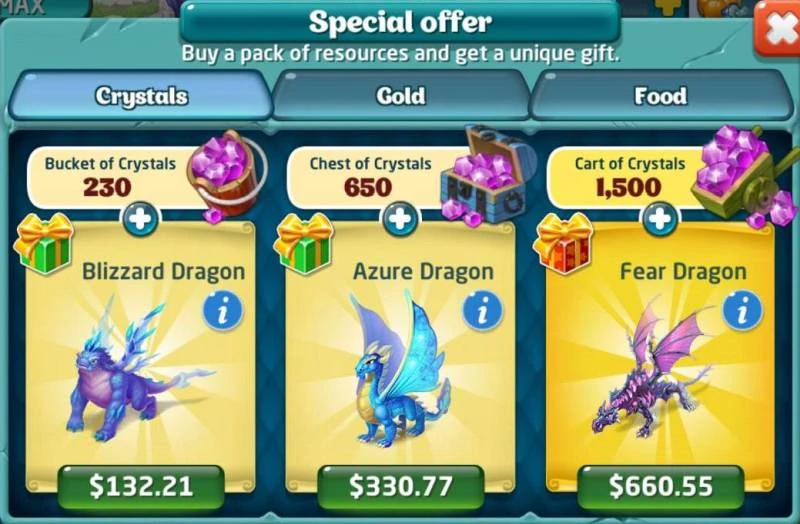Click green gift box on Blizzard Dragon
Viewport: 800px width, 524px height.
pos(44,243)
